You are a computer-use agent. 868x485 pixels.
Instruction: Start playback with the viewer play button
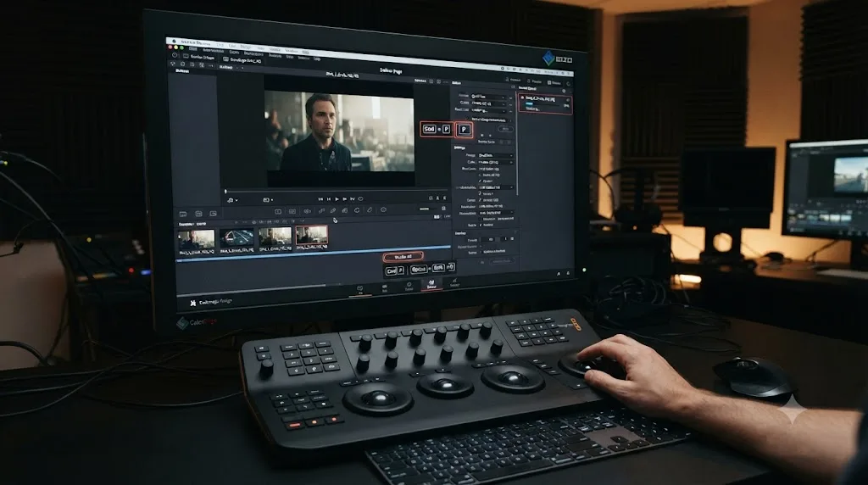(337, 198)
